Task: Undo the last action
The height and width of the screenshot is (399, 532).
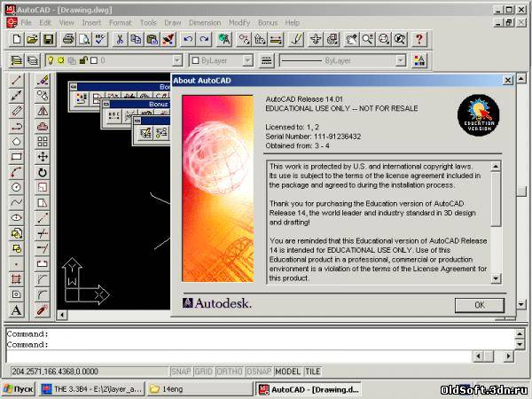Action: tap(188, 39)
